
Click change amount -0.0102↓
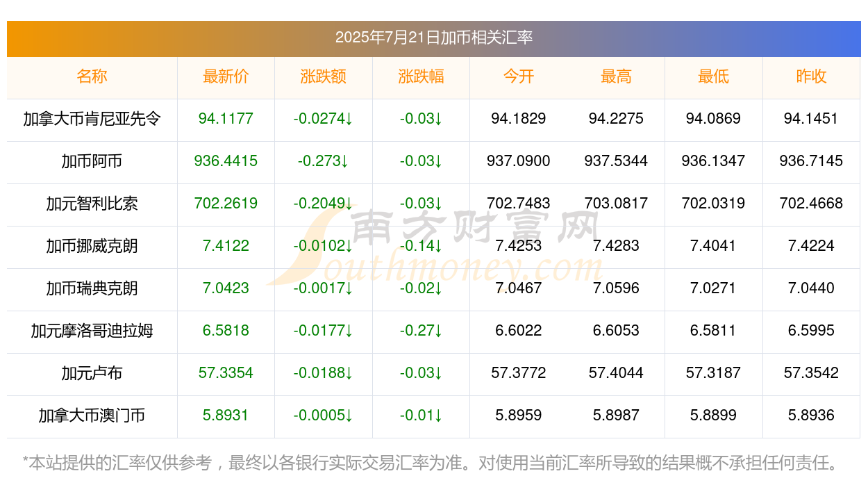324,246
